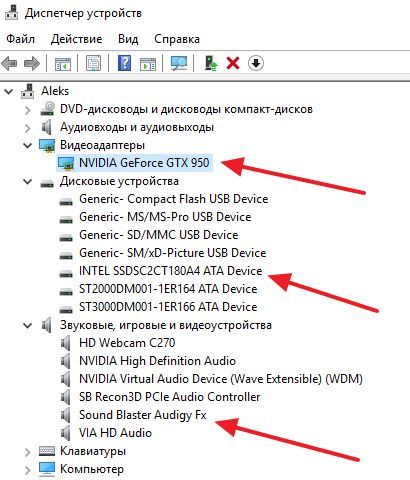Image resolution: width=410 pixels, height=480 pixels.
Task: Open the Файл menu
Action: pyautogui.click(x=20, y=39)
